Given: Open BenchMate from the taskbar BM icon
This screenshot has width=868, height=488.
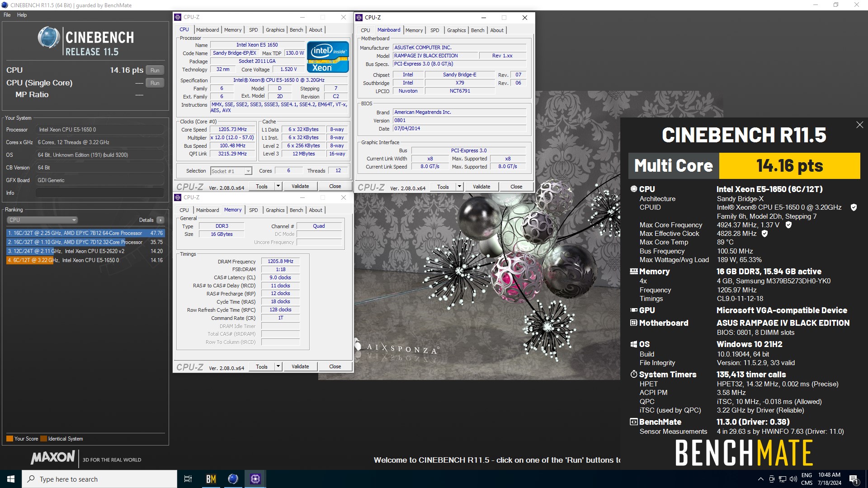Looking at the screenshot, I should [x=211, y=479].
